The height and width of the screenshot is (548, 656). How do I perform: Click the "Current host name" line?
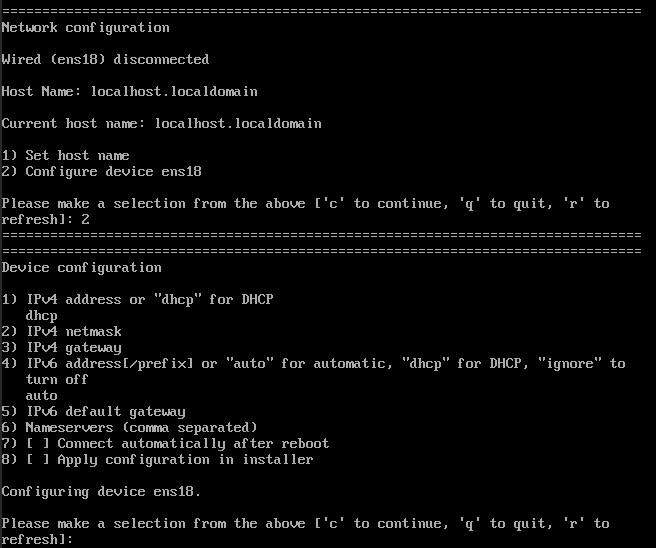(x=161, y=123)
